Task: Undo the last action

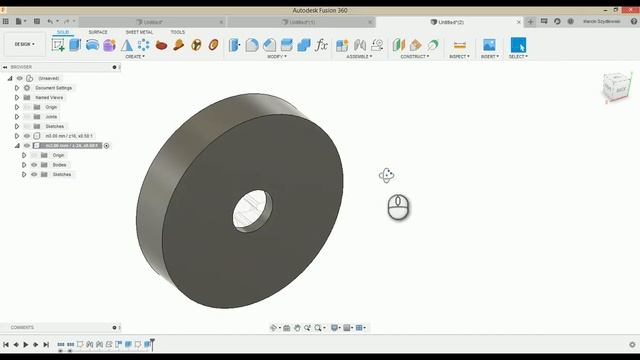Action: (50, 21)
